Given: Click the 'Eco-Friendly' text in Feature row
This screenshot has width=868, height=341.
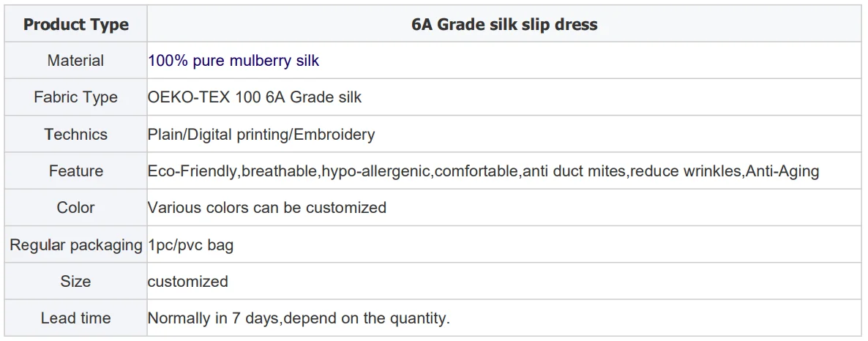Looking at the screenshot, I should (192, 171).
